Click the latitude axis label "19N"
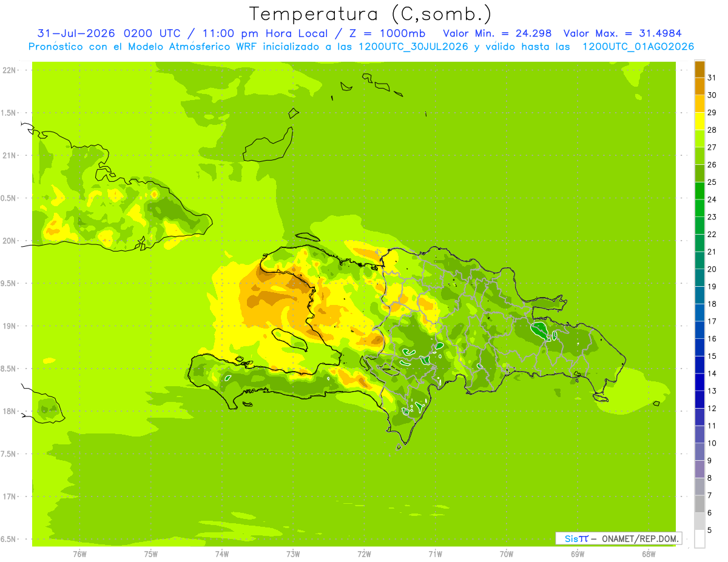The height and width of the screenshot is (562, 728). coord(9,326)
